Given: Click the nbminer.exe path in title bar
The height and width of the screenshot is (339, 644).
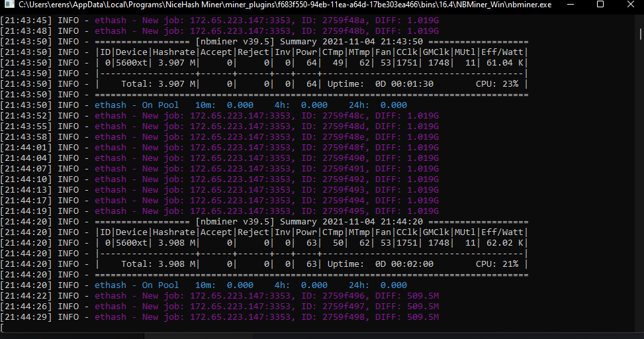Looking at the screenshot, I should coord(285,5).
